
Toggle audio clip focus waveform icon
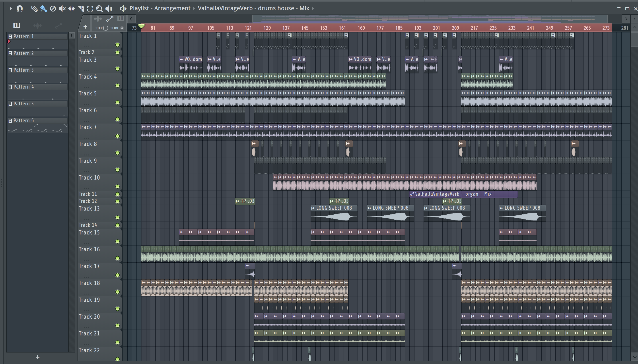(x=98, y=19)
